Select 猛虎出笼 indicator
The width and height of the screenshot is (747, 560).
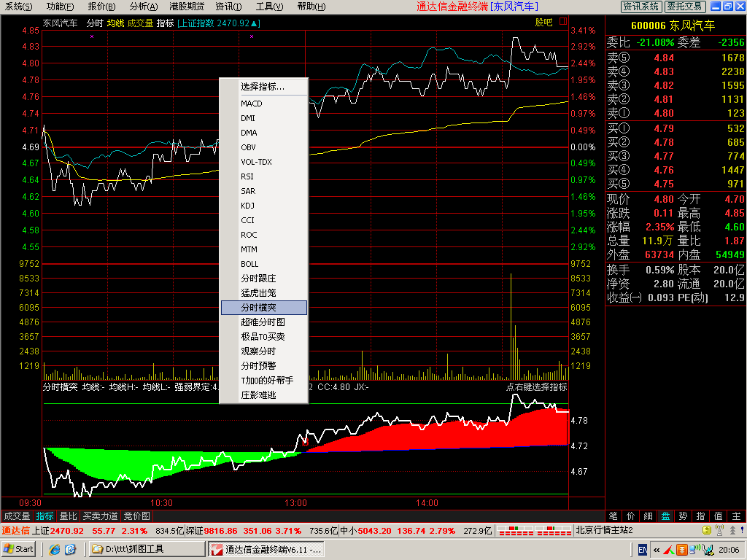263,293
